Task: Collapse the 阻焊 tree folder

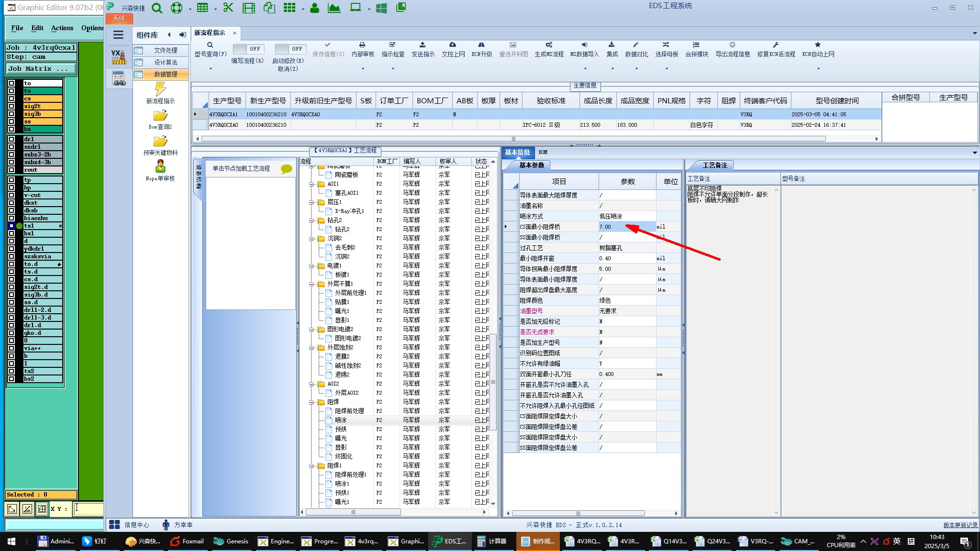Action: (312, 402)
